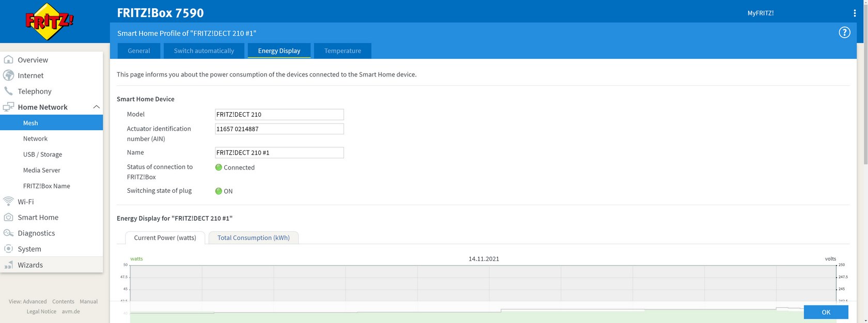Viewport: 868px width, 323px height.
Task: Click the Smart Home icon
Action: point(8,217)
